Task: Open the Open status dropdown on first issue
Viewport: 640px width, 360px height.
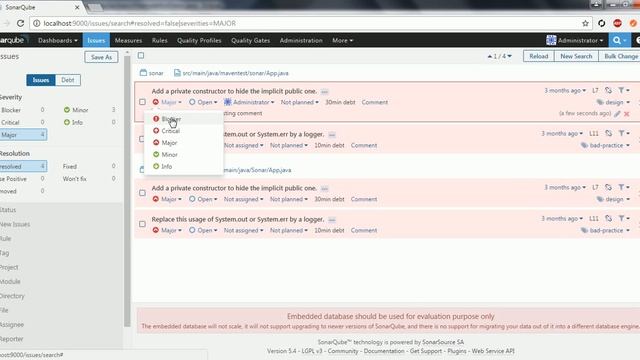Action: click(x=203, y=102)
